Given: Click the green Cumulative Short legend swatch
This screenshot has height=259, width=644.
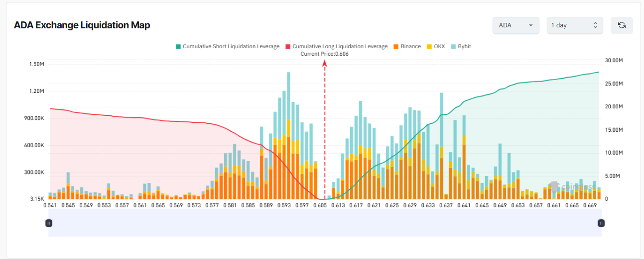Looking at the screenshot, I should [178, 47].
